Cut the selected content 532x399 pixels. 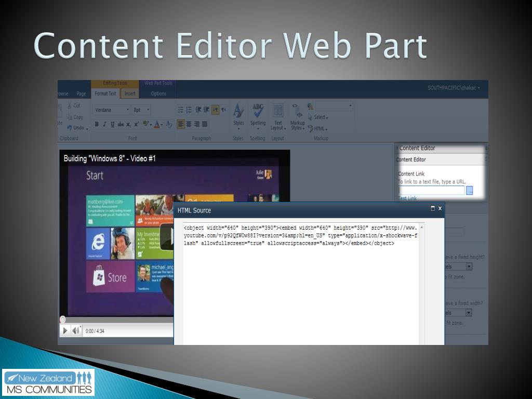click(x=74, y=106)
